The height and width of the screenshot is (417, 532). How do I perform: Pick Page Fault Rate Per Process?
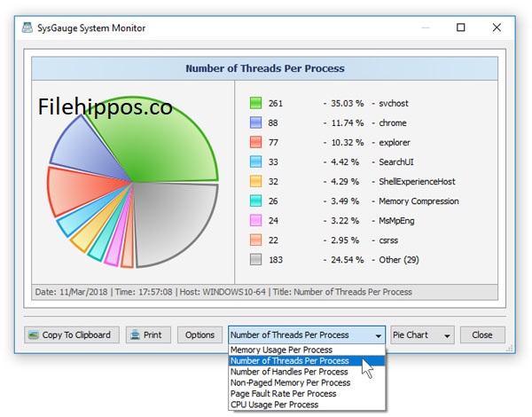pos(283,393)
